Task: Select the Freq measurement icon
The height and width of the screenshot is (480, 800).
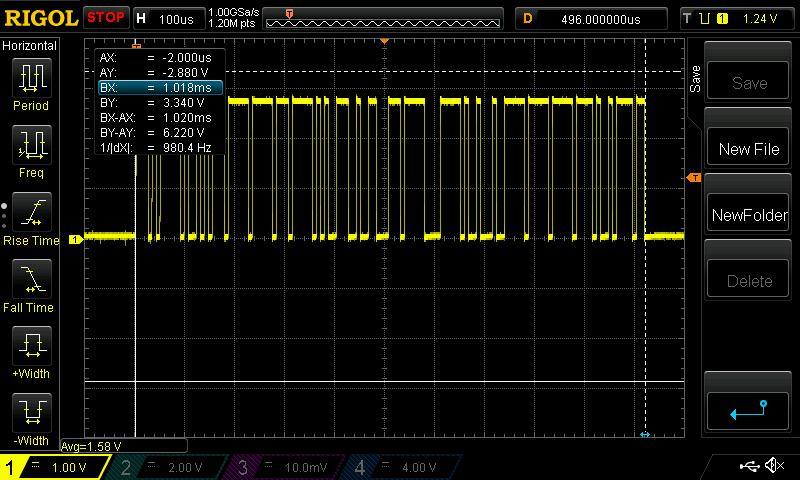Action: [x=31, y=146]
